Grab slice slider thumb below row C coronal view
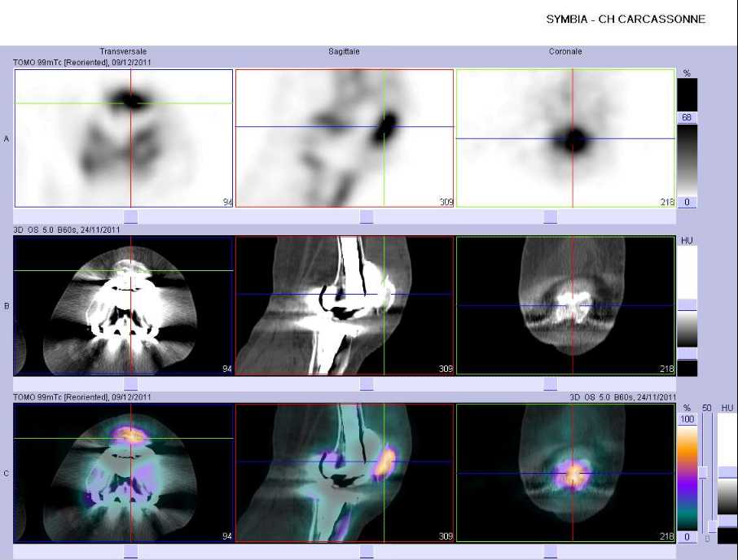Image resolution: width=738 pixels, height=560 pixels. [550, 552]
